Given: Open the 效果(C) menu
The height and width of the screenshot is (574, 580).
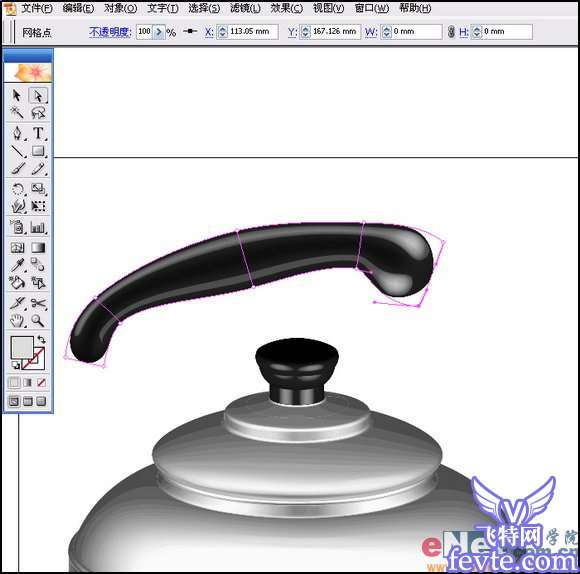Looking at the screenshot, I should coord(287,8).
